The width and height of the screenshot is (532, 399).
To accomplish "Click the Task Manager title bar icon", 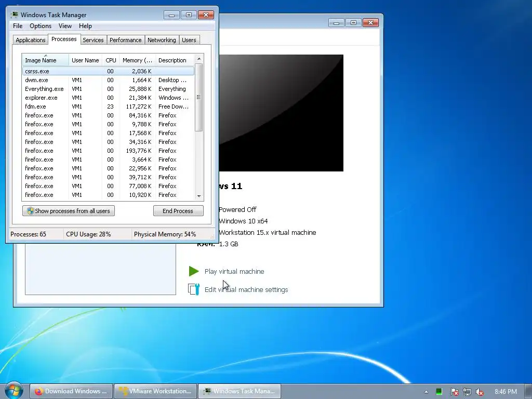I will point(15,15).
